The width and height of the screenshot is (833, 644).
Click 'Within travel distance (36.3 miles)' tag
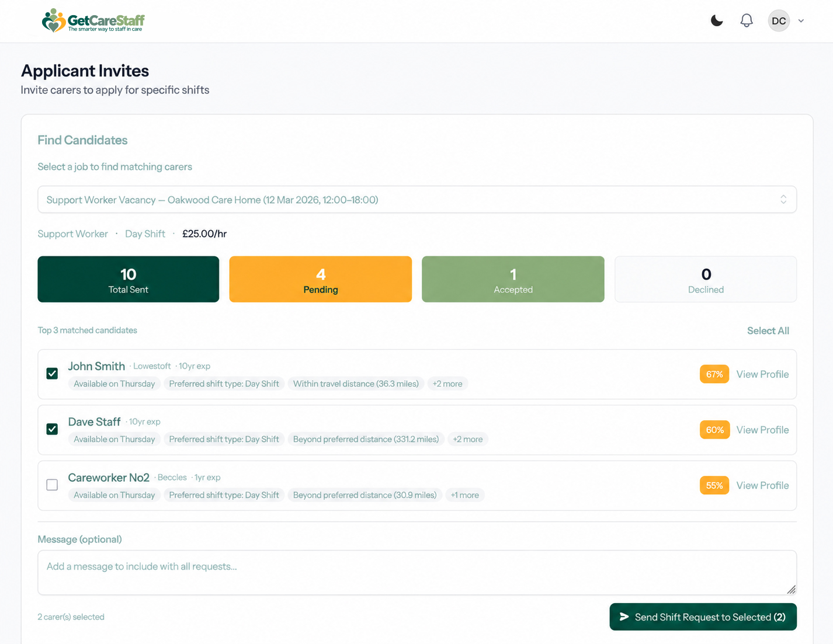[356, 384]
